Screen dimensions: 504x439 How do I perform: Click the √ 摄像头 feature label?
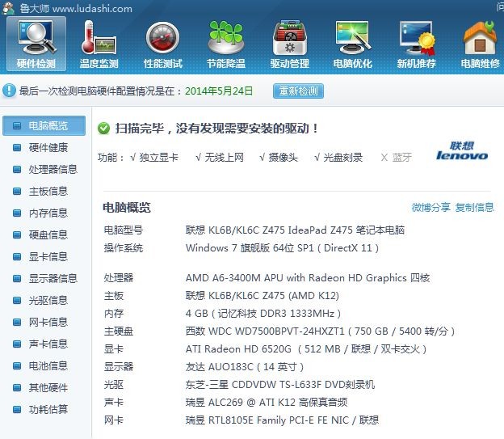(279, 157)
